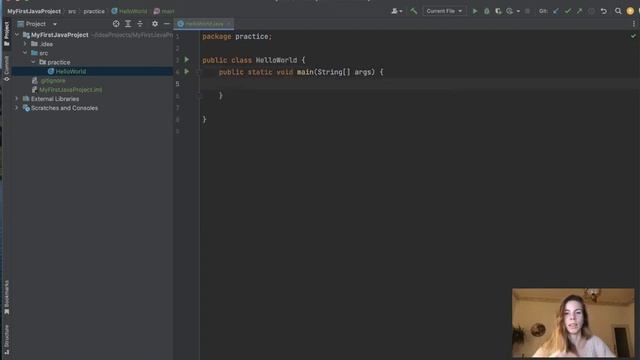This screenshot has height=360, width=640.
Task: Click 'main' method name in code
Action: tap(305, 72)
